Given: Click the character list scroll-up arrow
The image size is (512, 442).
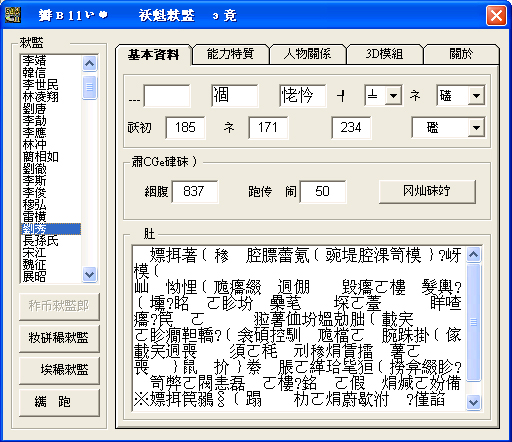Looking at the screenshot, I should pos(89,63).
